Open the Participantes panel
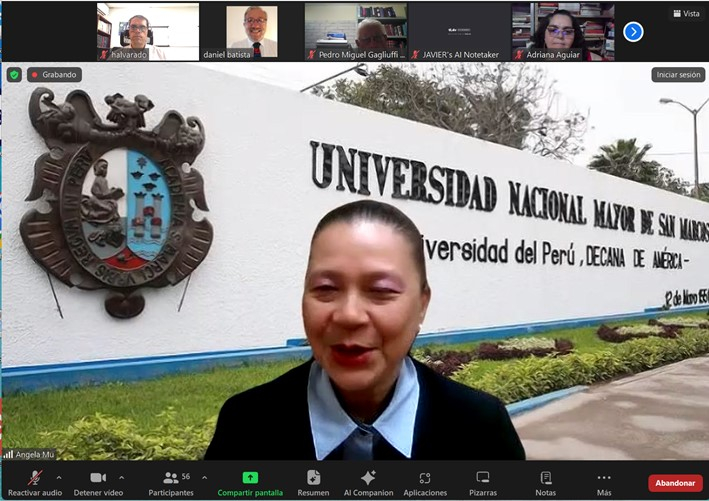Viewport: 709px width, 501px height. tap(171, 478)
